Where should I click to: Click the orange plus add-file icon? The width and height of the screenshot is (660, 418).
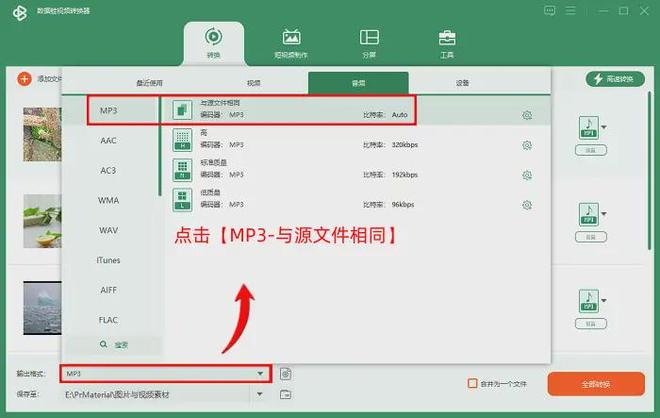pos(24,79)
